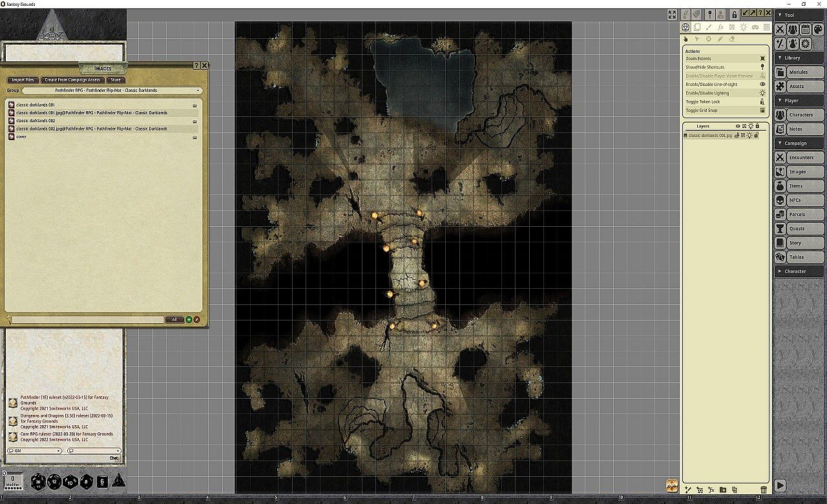Open the gear options tool icon

click(806, 43)
